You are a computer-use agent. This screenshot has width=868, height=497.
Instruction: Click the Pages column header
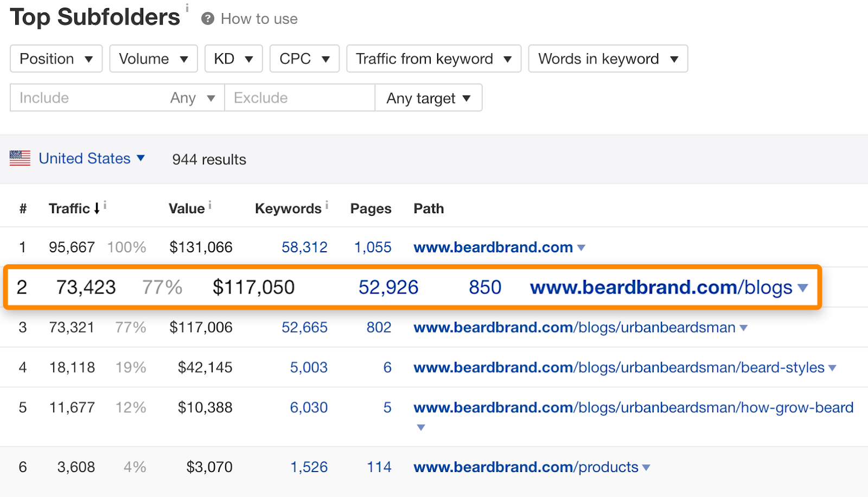coord(371,208)
